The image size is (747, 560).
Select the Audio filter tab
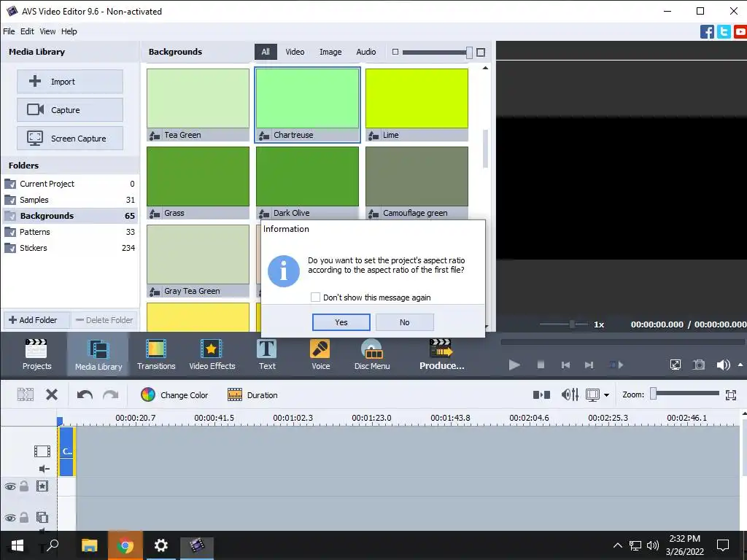[366, 52]
